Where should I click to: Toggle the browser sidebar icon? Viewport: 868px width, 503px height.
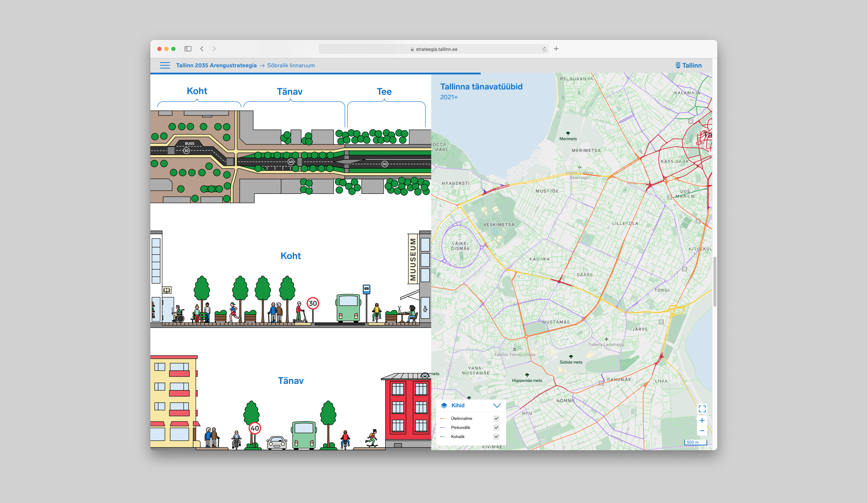[x=188, y=49]
